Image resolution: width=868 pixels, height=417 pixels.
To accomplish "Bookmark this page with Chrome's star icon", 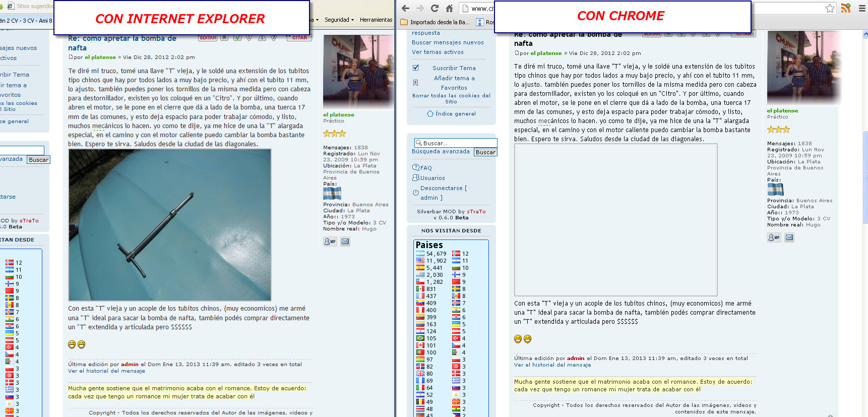I will pos(830,8).
